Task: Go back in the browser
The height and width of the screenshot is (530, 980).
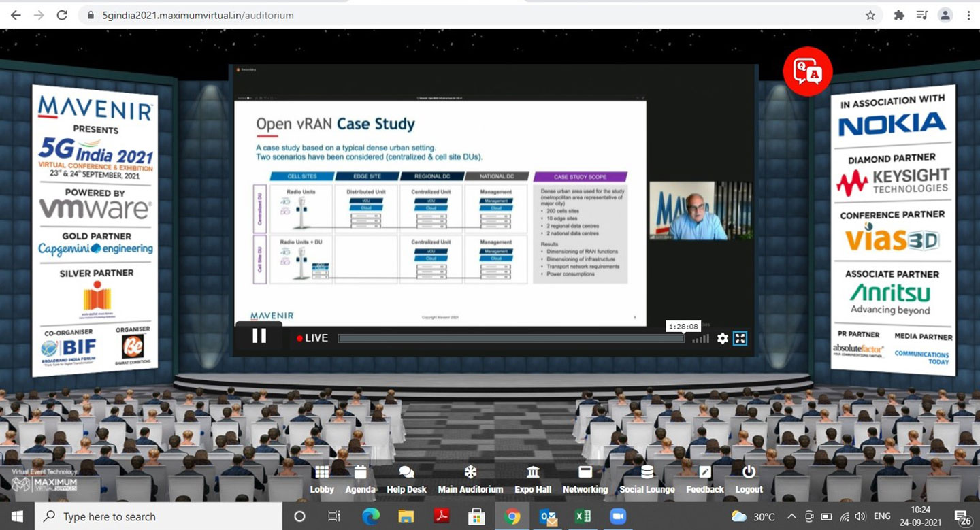Action: click(x=16, y=15)
